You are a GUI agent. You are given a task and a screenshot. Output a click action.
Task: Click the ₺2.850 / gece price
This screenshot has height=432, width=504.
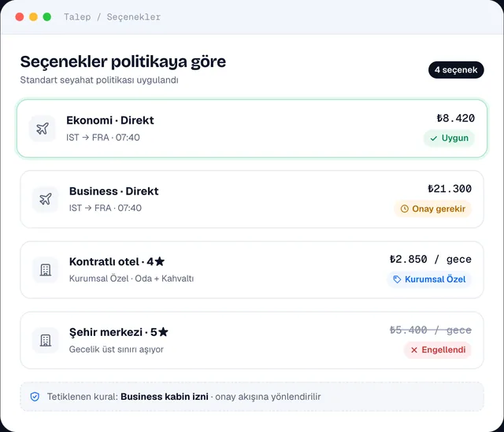click(x=431, y=259)
